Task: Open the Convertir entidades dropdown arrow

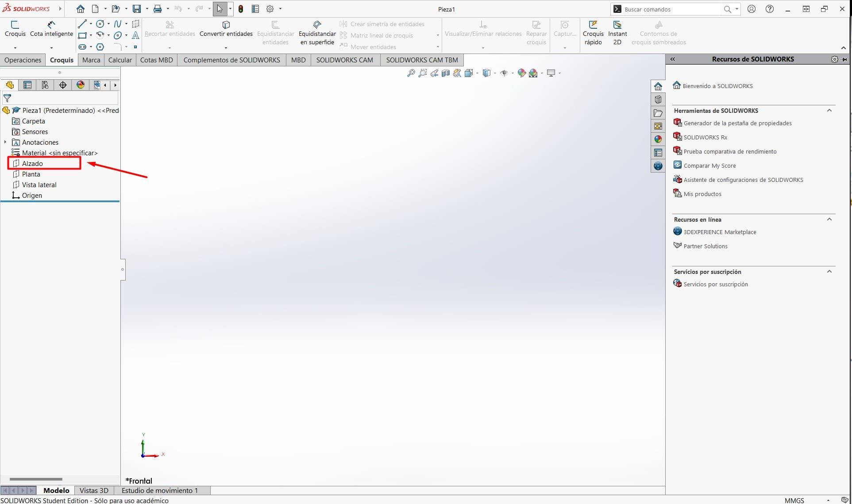Action: (x=226, y=48)
